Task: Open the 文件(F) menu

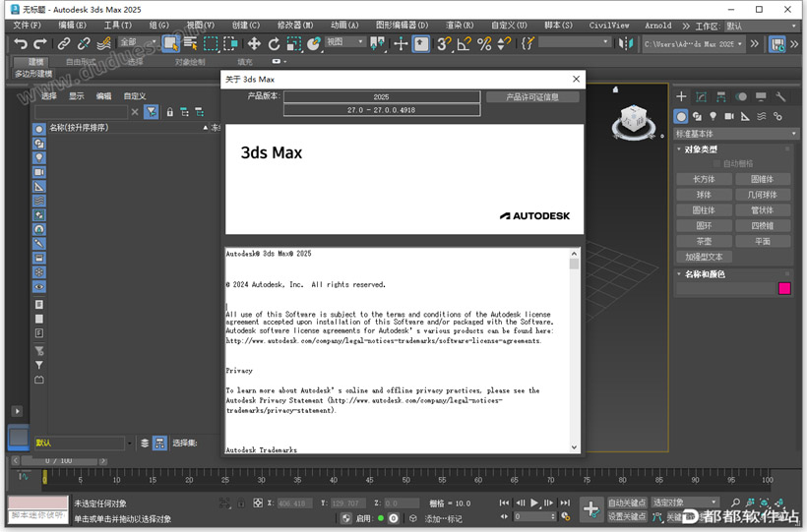Action: coord(27,26)
